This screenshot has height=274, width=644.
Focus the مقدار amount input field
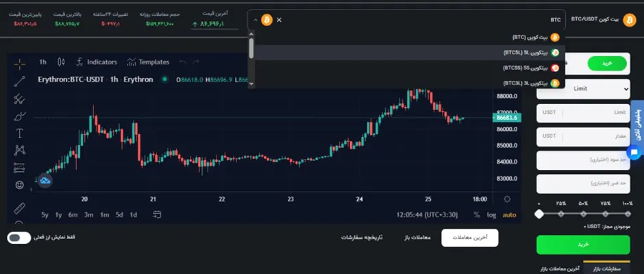pyautogui.click(x=583, y=137)
